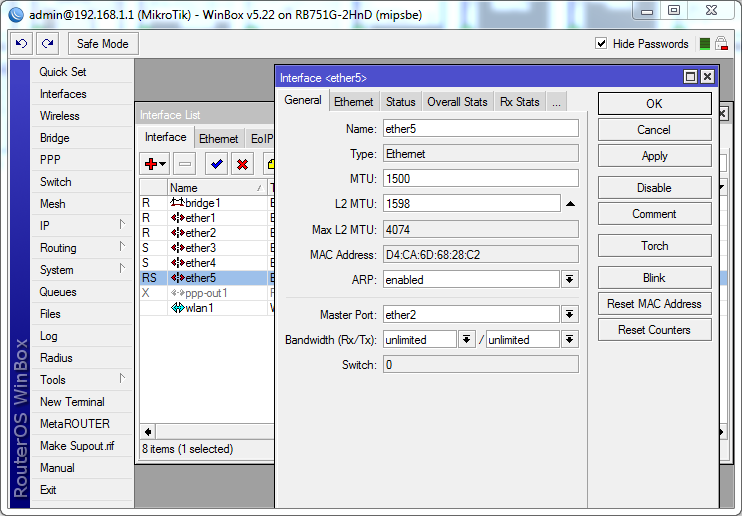Viewport: 742px width, 516px height.
Task: Switch to the Rx Stats tab
Action: click(520, 102)
